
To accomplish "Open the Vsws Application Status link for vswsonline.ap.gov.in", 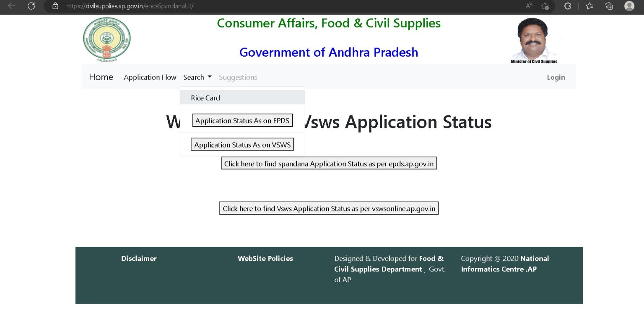I will 329,208.
